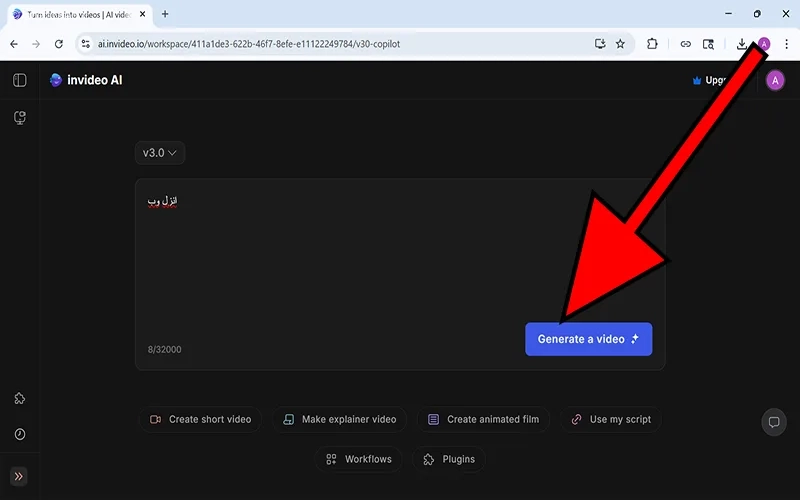Open the plugins puzzle icon in sidebar
The height and width of the screenshot is (500, 800).
[19, 398]
